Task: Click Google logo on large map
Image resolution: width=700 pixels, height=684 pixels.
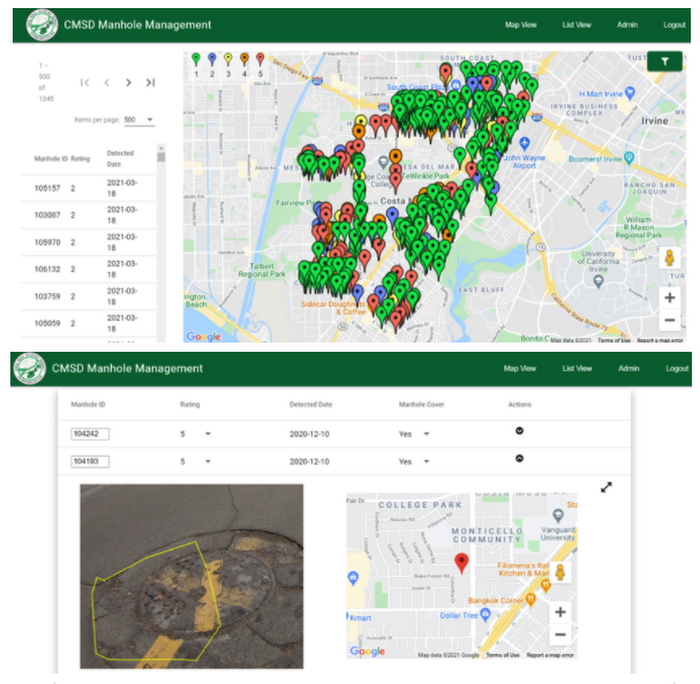Action: pyautogui.click(x=204, y=337)
